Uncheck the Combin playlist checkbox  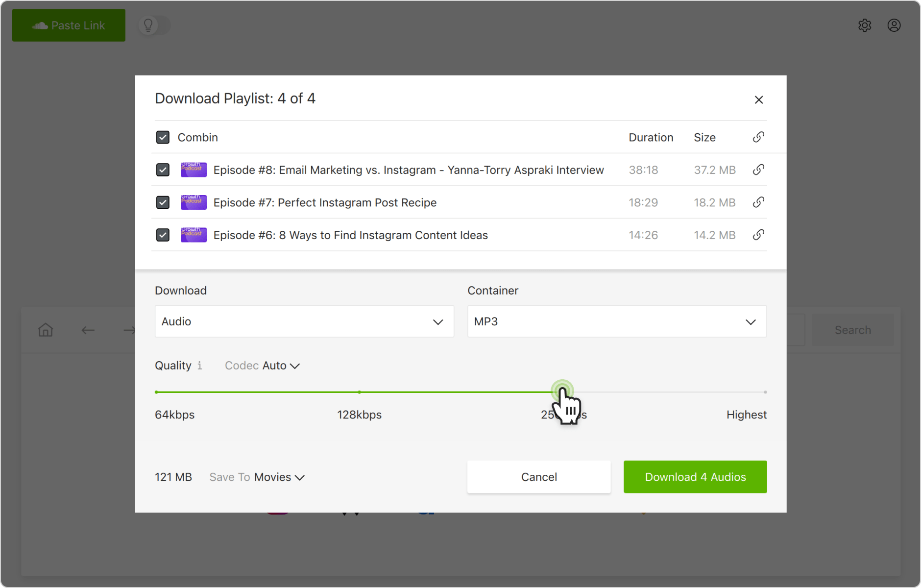pyautogui.click(x=162, y=137)
